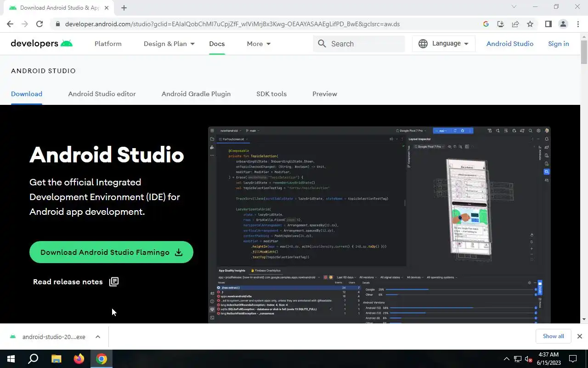Open the SDK tools tab

[271, 94]
